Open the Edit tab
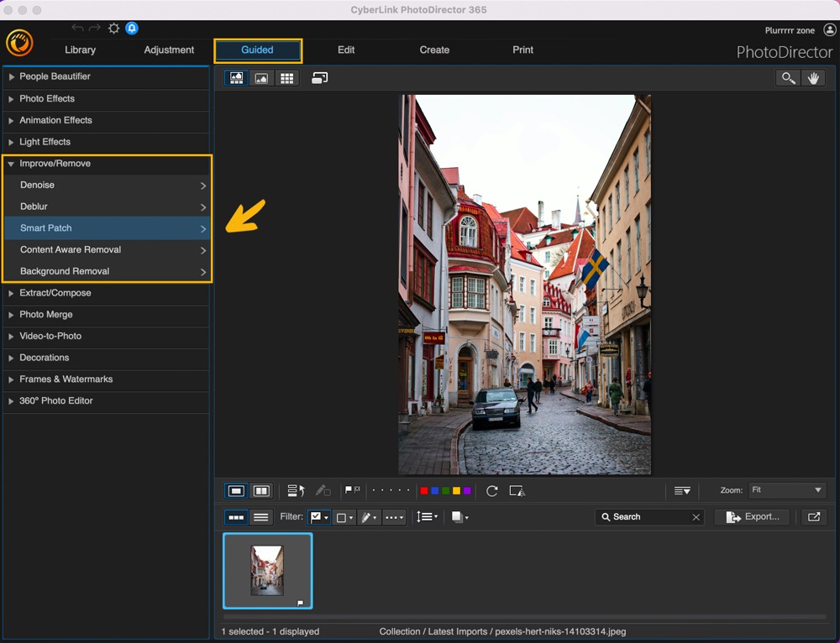840x643 pixels. tap(346, 50)
